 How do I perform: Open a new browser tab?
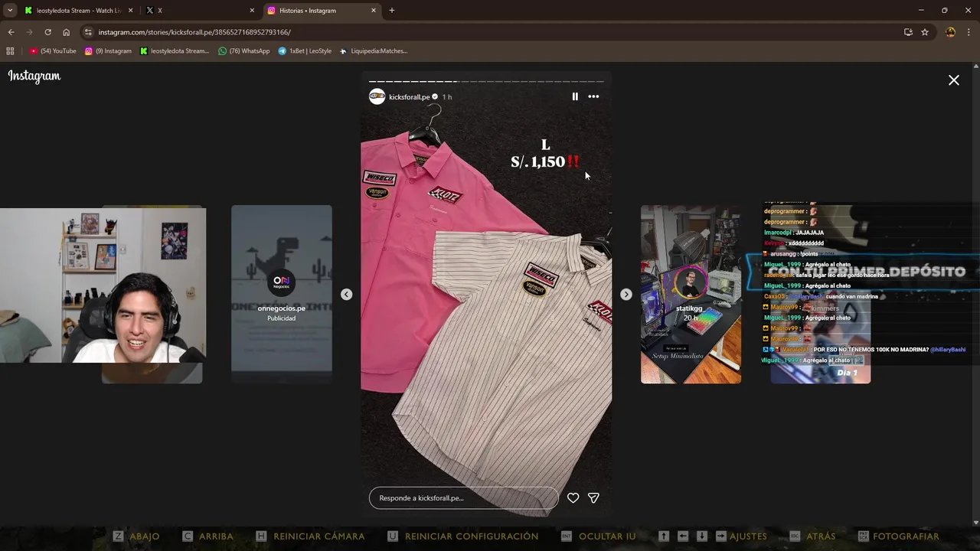[392, 11]
